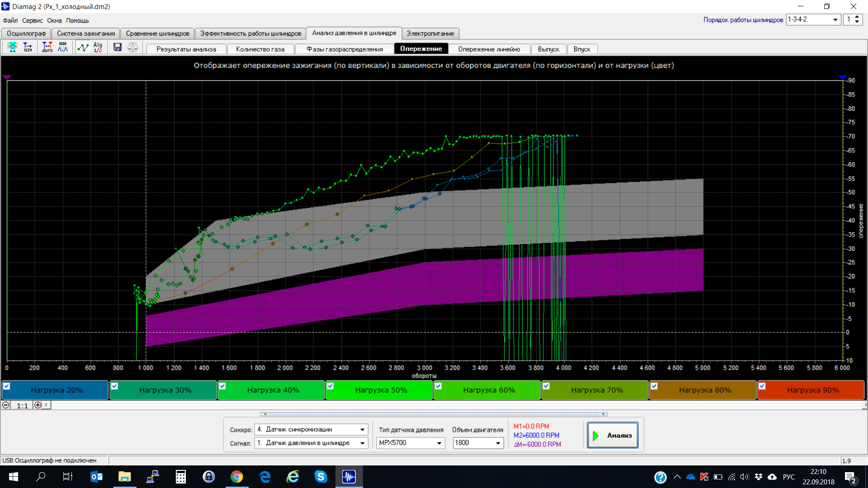Click the zoom out minus icon
The height and width of the screenshot is (488, 868).
click(6, 405)
